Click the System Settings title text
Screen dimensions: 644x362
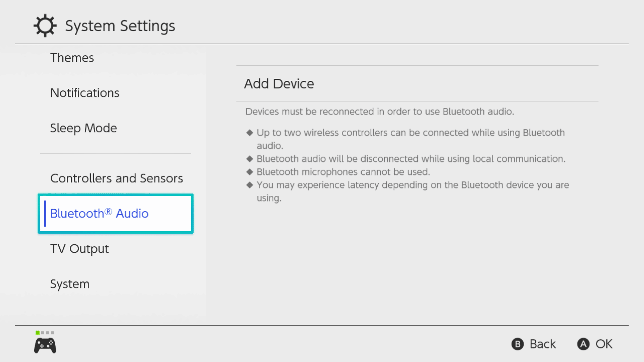pos(120,26)
